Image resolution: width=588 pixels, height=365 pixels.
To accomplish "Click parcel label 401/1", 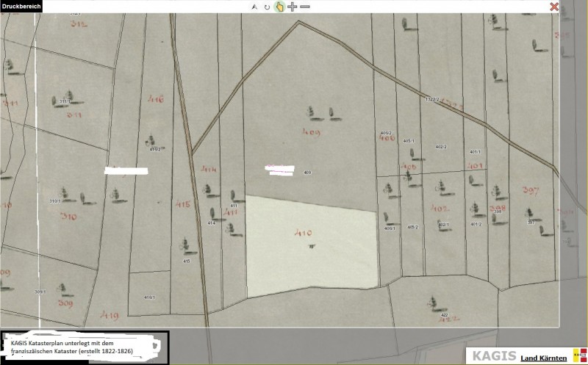I will click(475, 152).
